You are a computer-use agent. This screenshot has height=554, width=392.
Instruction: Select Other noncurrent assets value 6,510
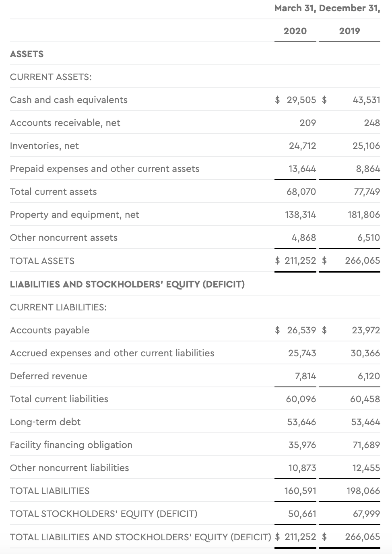tap(368, 238)
